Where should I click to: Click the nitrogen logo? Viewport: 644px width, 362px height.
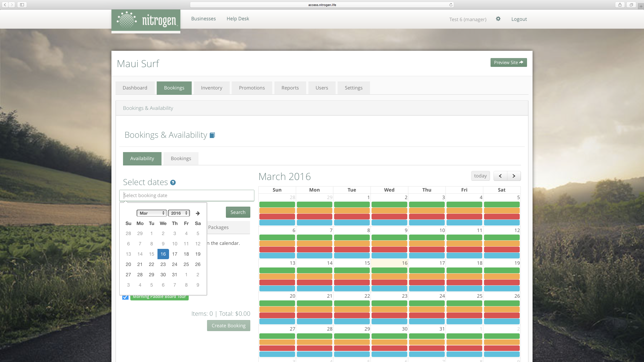(x=146, y=21)
